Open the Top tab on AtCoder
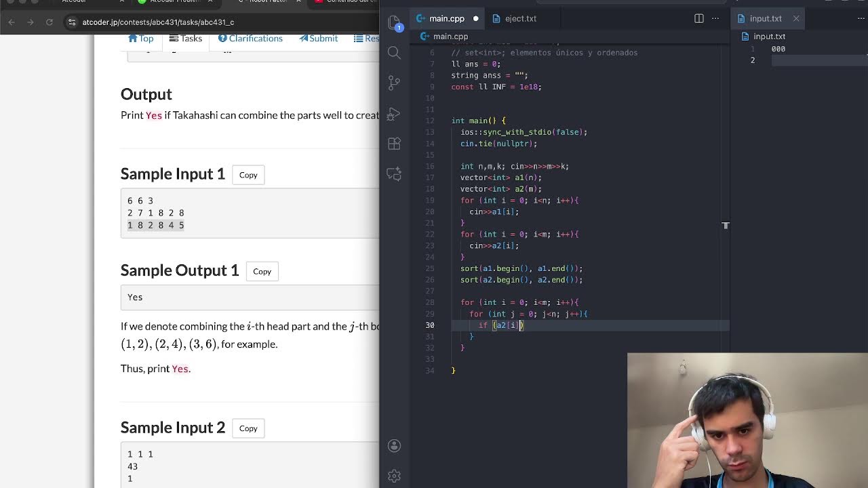 141,39
